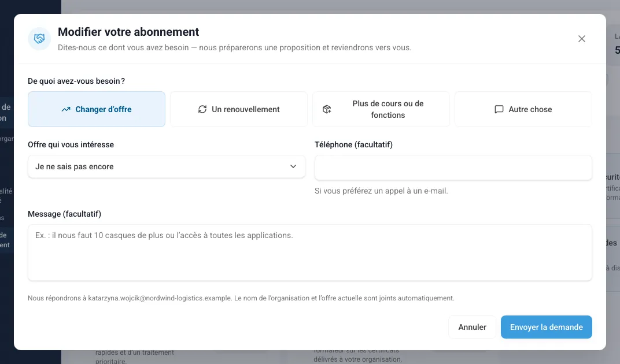
Task: Focus the Téléphone (facultatif) field
Action: [453, 168]
